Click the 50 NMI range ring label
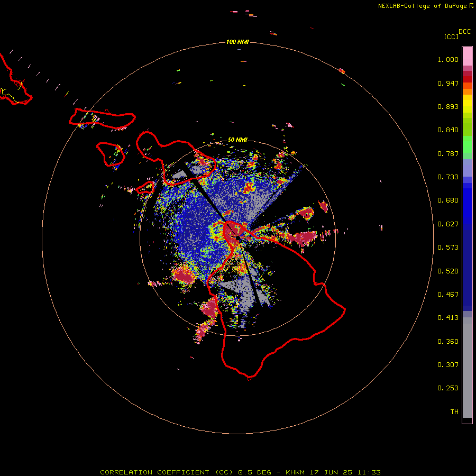 pos(237,140)
